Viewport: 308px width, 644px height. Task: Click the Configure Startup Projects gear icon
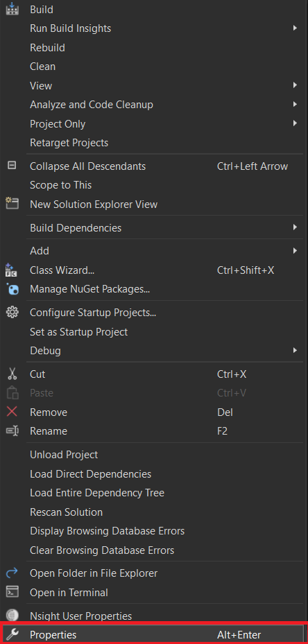coord(12,313)
